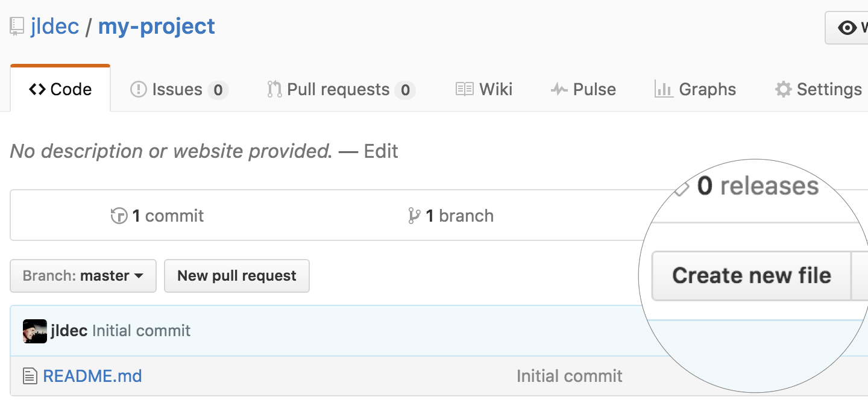This screenshot has height=406, width=868.
Task: Click the document icon beside README.md
Action: click(x=29, y=375)
